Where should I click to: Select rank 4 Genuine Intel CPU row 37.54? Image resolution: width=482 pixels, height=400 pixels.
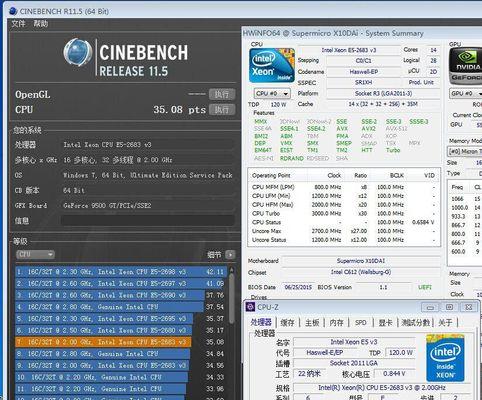[121, 307]
